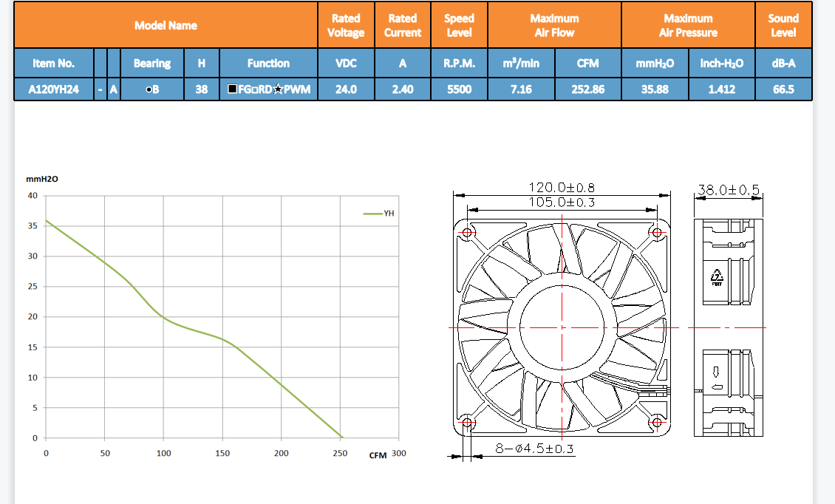Viewport: 835px width, 504px height.
Task: Select the Model Name header cell
Action: [166, 25]
